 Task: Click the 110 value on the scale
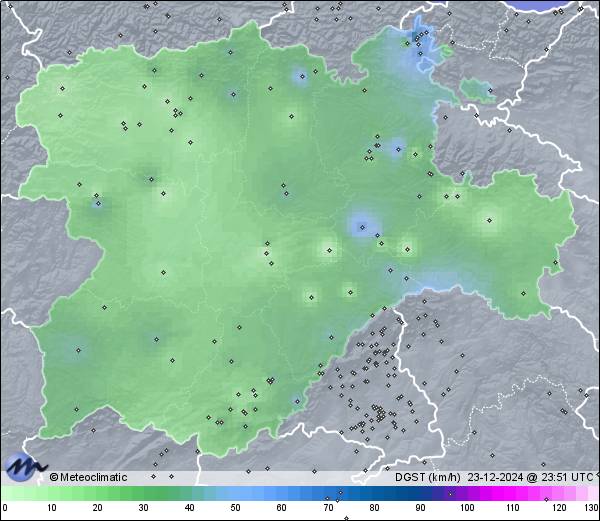[x=513, y=508]
